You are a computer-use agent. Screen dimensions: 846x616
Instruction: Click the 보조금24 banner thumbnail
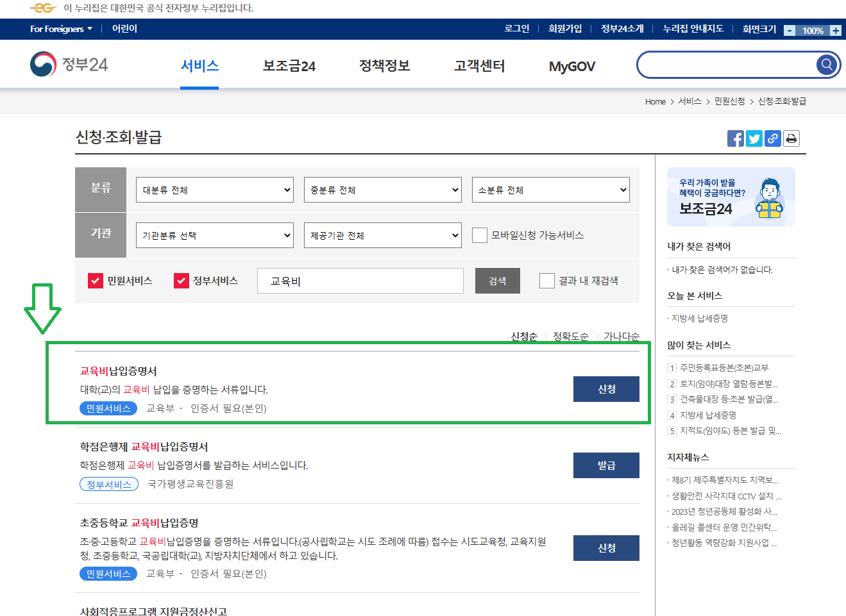click(731, 197)
